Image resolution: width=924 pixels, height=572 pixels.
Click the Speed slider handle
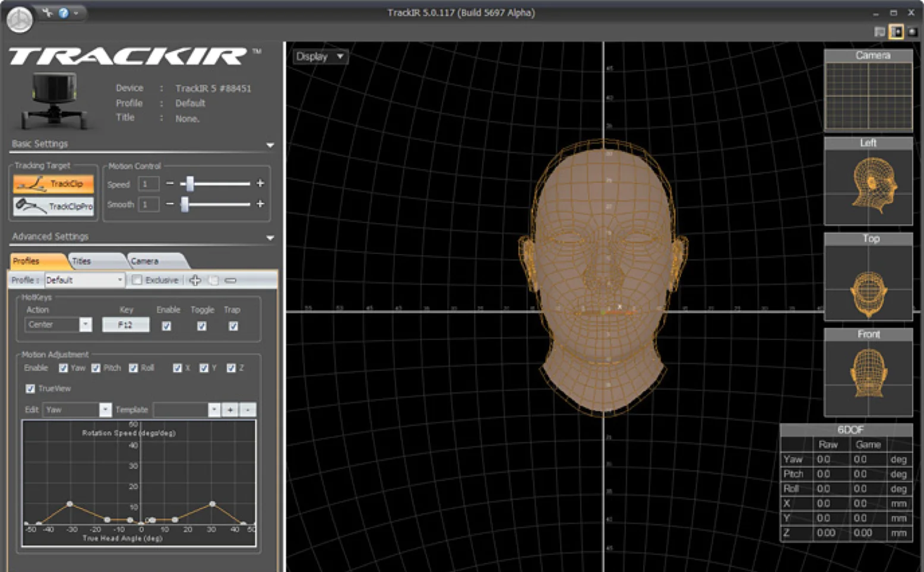point(190,184)
